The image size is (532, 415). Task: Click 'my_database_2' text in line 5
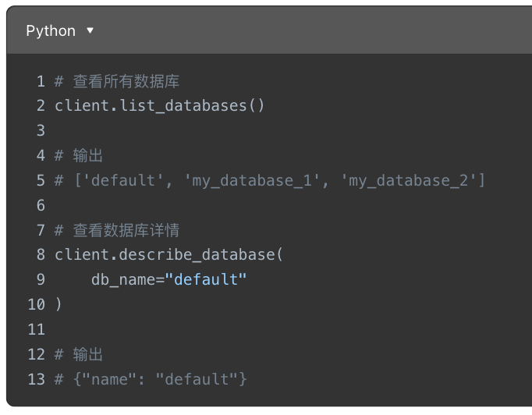click(x=409, y=180)
